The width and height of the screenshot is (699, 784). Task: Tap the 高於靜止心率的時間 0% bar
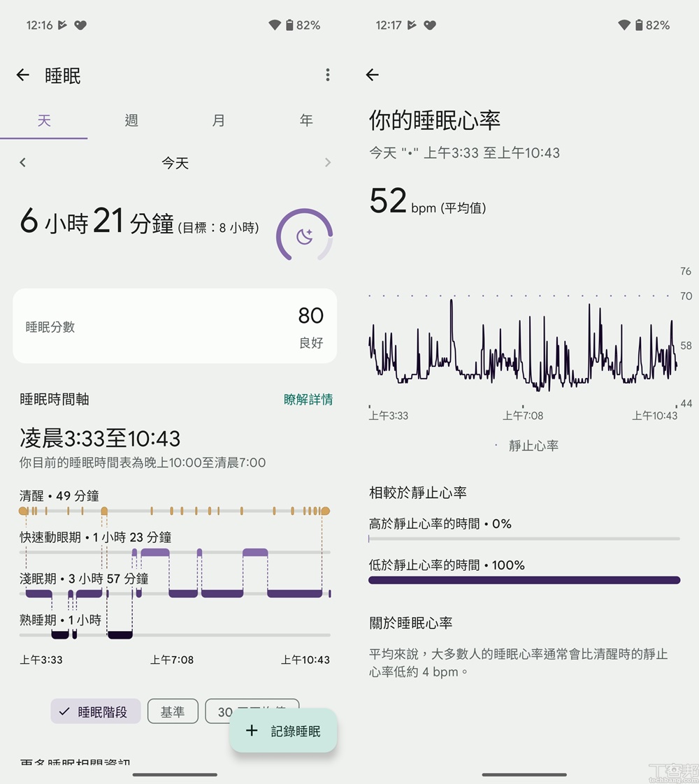pos(524,539)
